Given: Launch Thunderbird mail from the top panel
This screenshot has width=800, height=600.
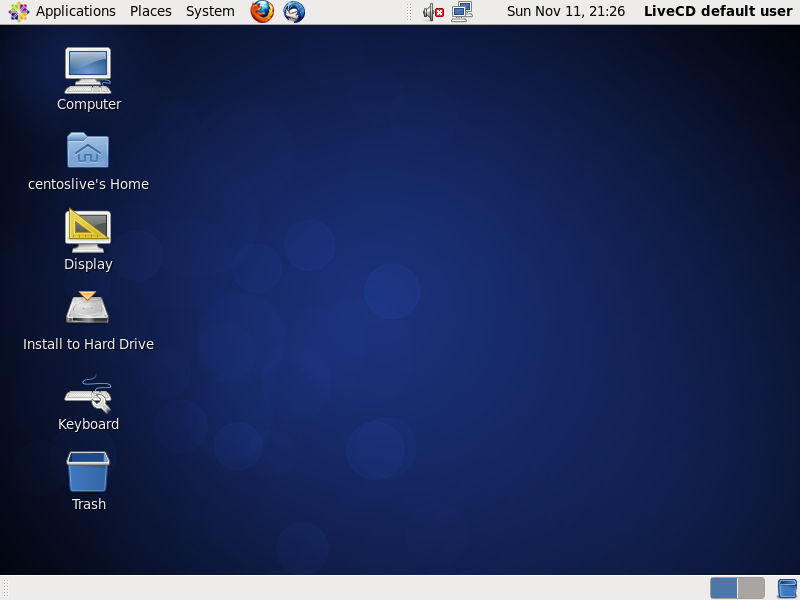Looking at the screenshot, I should 294,11.
